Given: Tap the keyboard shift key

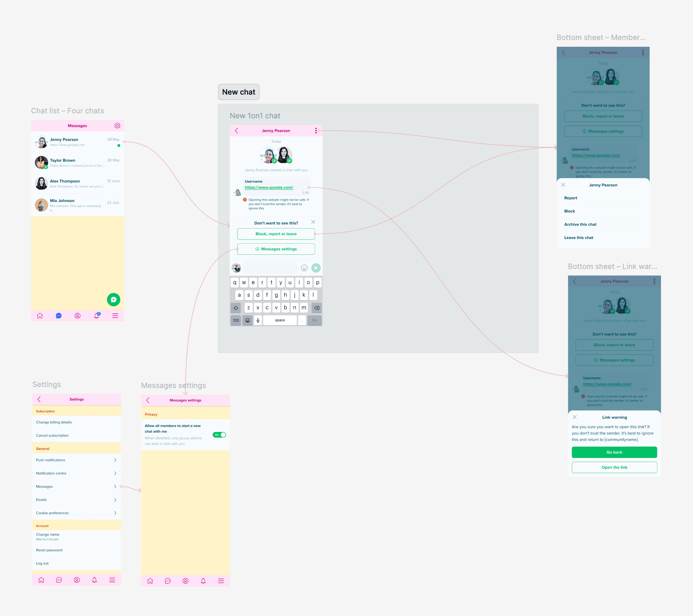Looking at the screenshot, I should coord(236,308).
